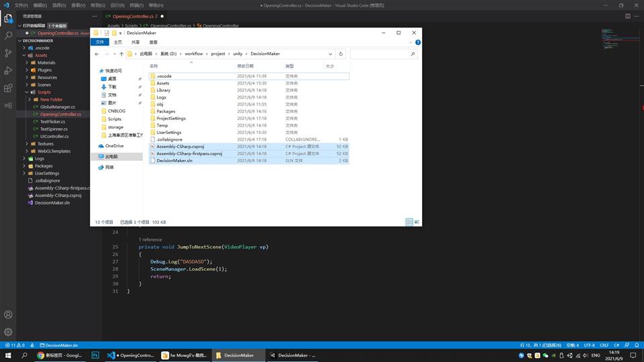The height and width of the screenshot is (362, 644).
Task: Switch to the large icons view in File Explorer
Action: [x=417, y=222]
